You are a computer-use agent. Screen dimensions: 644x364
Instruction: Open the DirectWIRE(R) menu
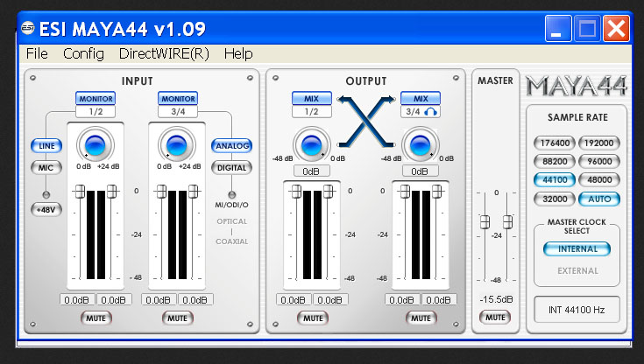click(x=164, y=53)
